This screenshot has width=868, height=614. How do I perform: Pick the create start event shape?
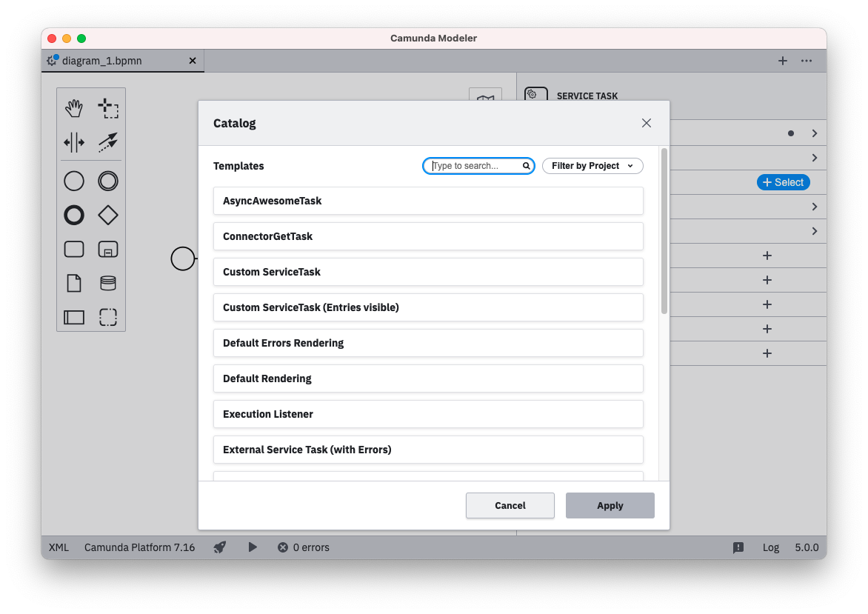(74, 181)
